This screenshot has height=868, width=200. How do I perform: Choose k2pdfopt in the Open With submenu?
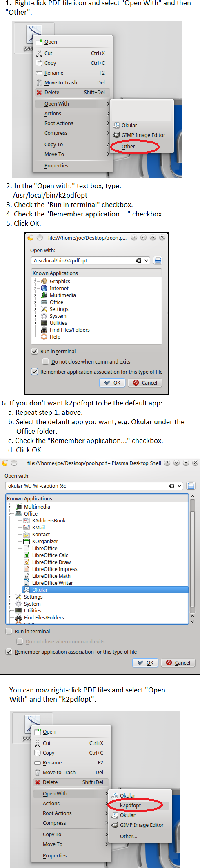click(x=131, y=805)
